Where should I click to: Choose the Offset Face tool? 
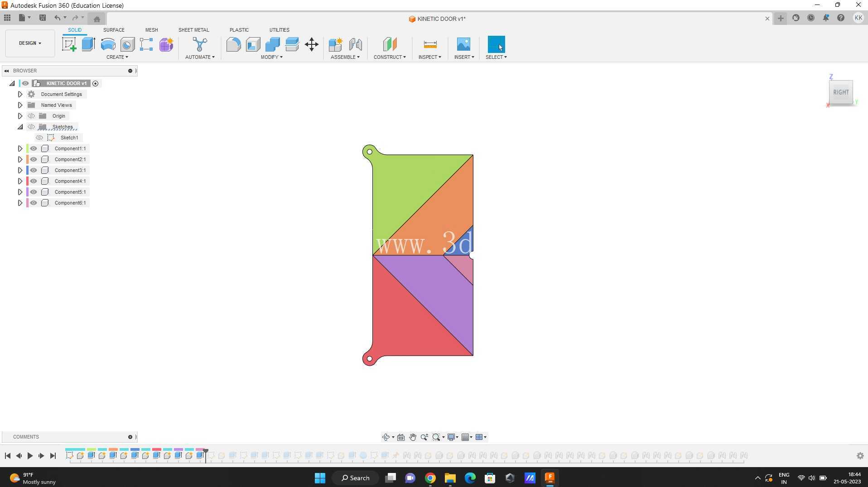coord(292,44)
